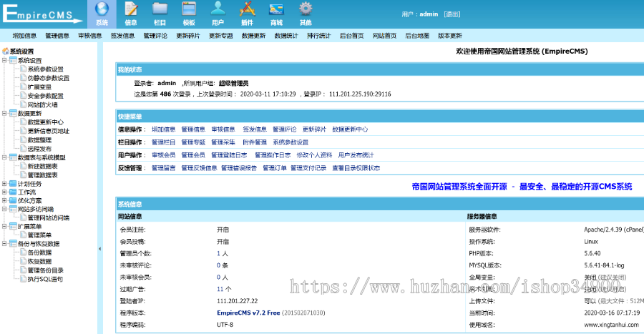Click page icon for 网站防火墙
Screen dimensions: 644x334
[24, 104]
